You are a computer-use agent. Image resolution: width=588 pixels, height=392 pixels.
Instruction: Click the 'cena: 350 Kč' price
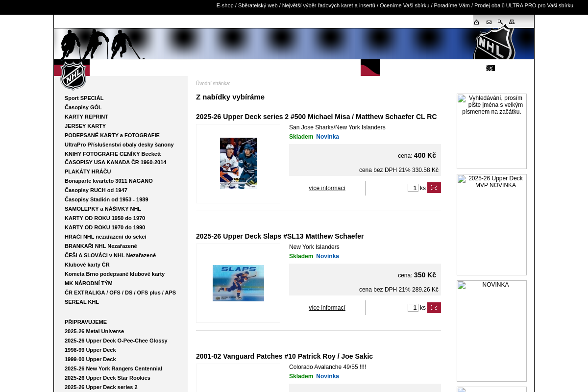coord(417,275)
